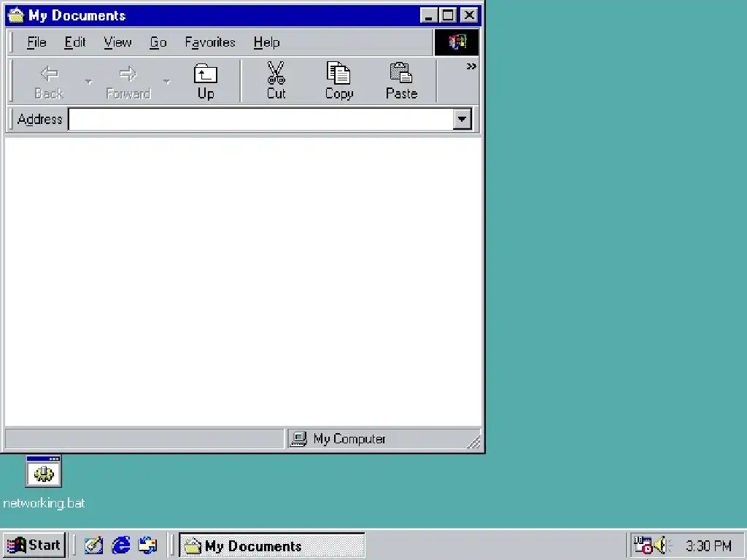This screenshot has width=747, height=560.
Task: Open the Back history dropdown arrow
Action: click(88, 82)
